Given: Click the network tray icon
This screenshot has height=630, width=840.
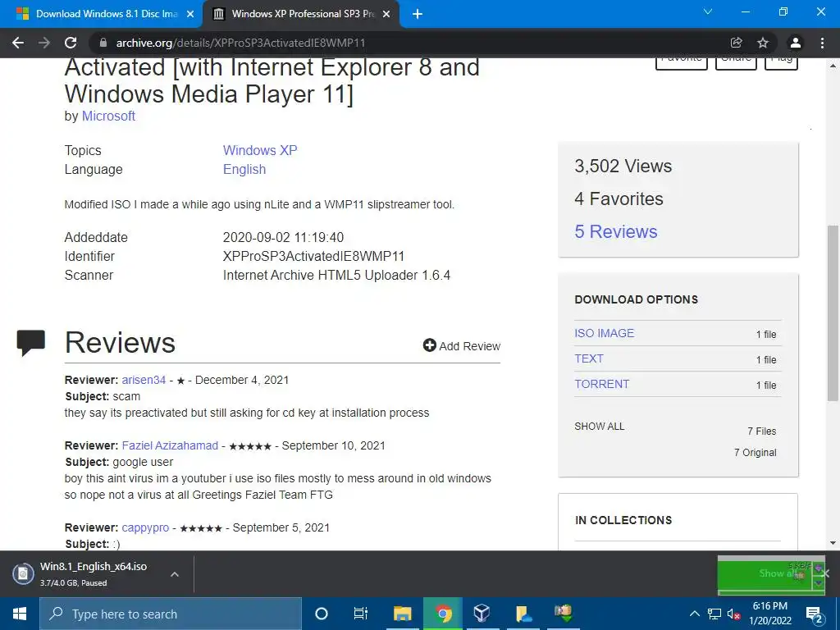Looking at the screenshot, I should click(714, 614).
